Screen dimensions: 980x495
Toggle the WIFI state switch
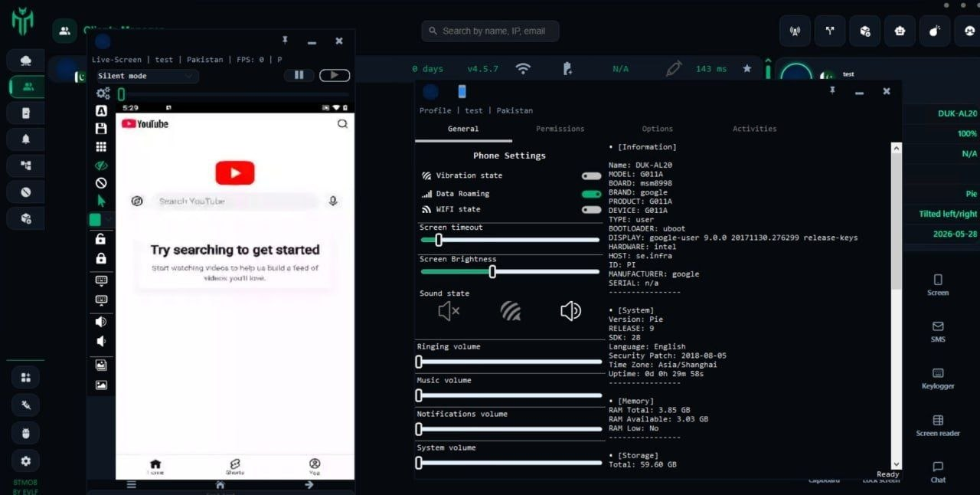[x=591, y=209]
